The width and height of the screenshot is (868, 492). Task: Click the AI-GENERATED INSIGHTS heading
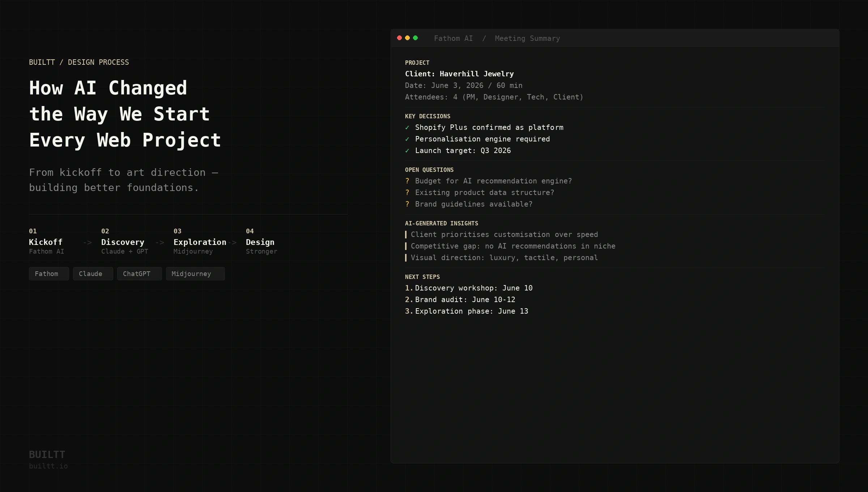[x=442, y=223]
